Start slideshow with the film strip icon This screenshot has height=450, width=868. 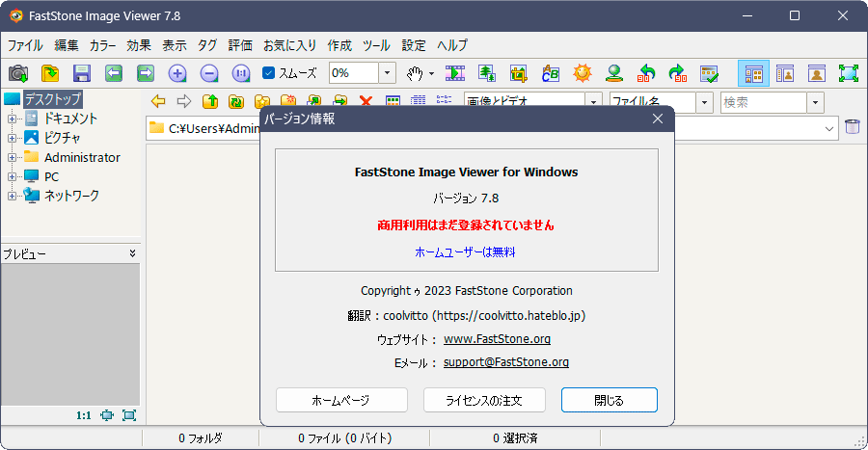point(455,73)
